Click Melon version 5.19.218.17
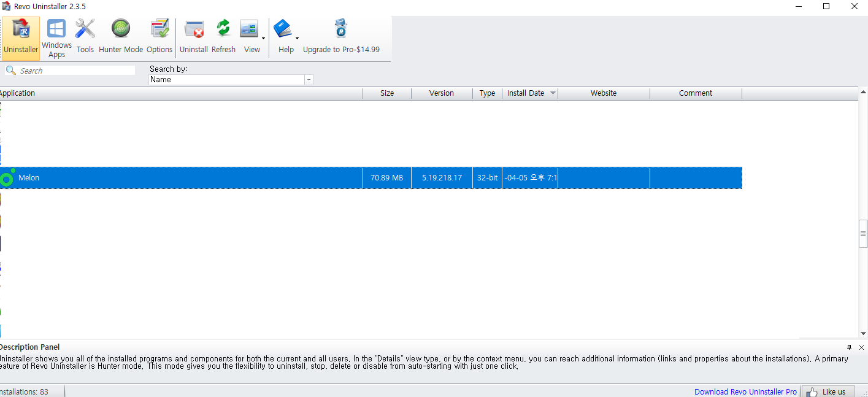This screenshot has height=397, width=868. click(x=442, y=178)
